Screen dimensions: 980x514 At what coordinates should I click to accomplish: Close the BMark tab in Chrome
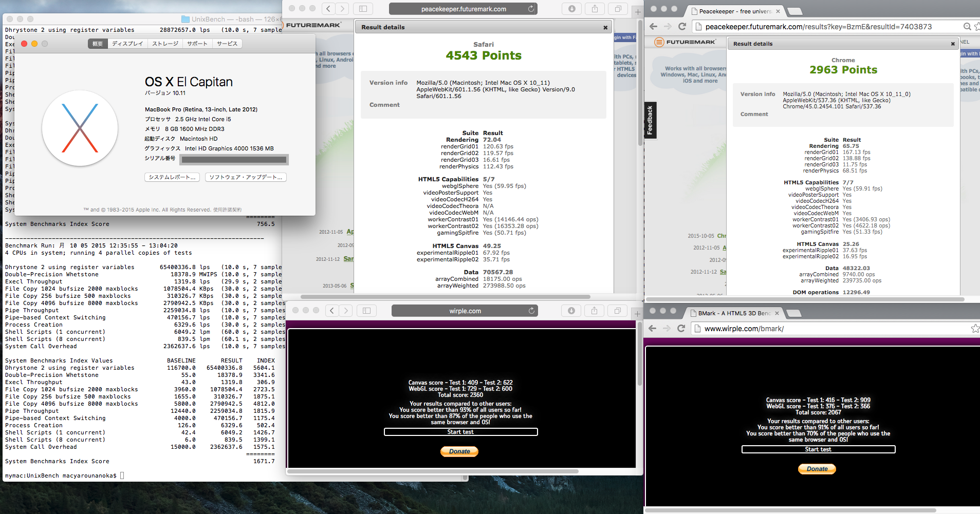pyautogui.click(x=777, y=313)
